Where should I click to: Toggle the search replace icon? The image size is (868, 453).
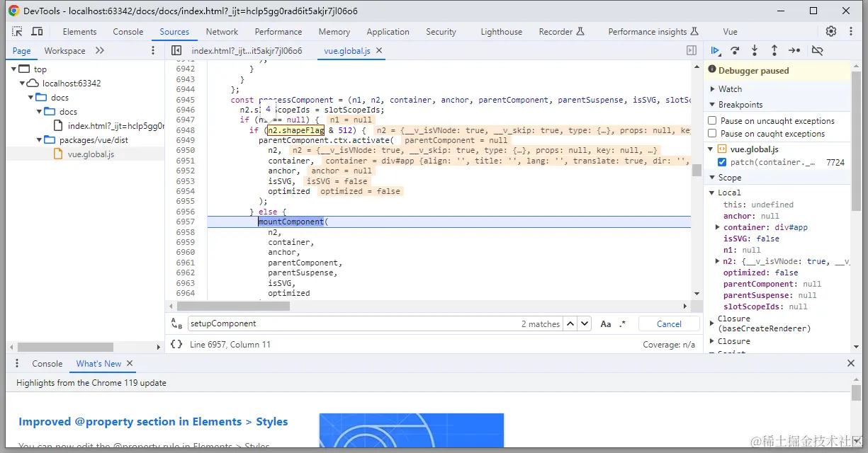coord(176,323)
